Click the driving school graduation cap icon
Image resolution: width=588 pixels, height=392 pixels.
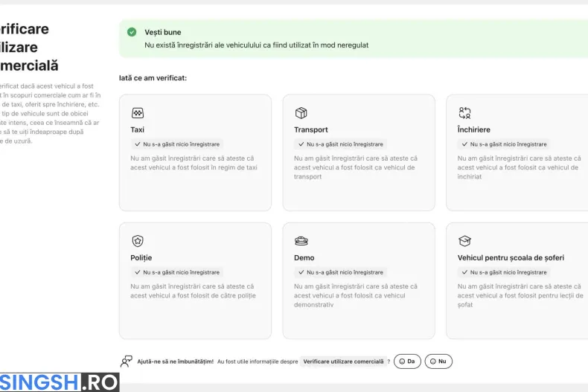click(x=464, y=241)
